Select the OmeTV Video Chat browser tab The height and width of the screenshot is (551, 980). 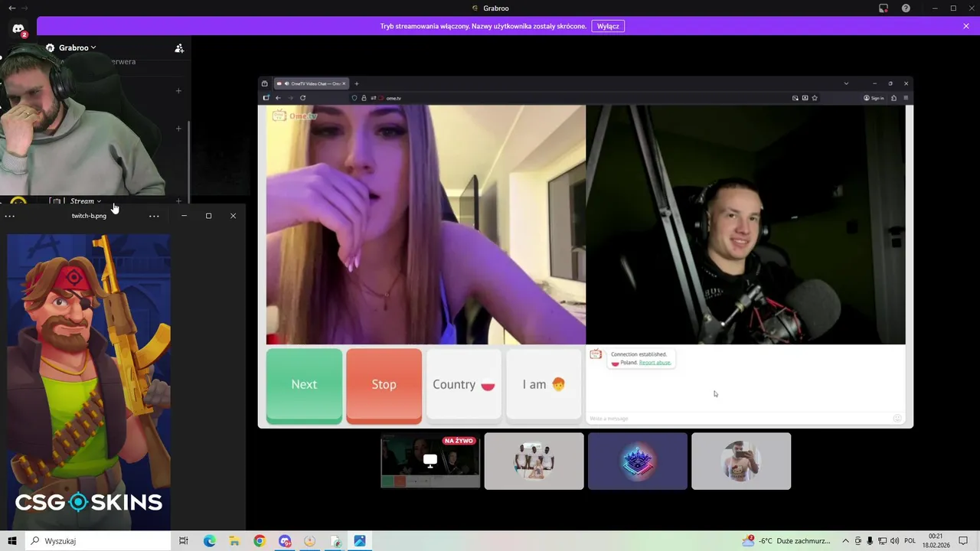pyautogui.click(x=311, y=83)
